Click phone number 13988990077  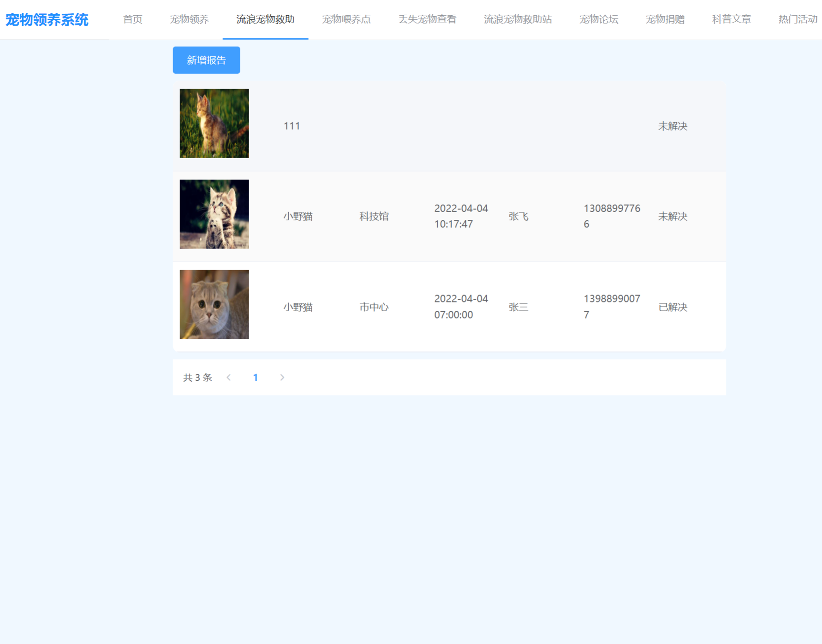tap(612, 307)
